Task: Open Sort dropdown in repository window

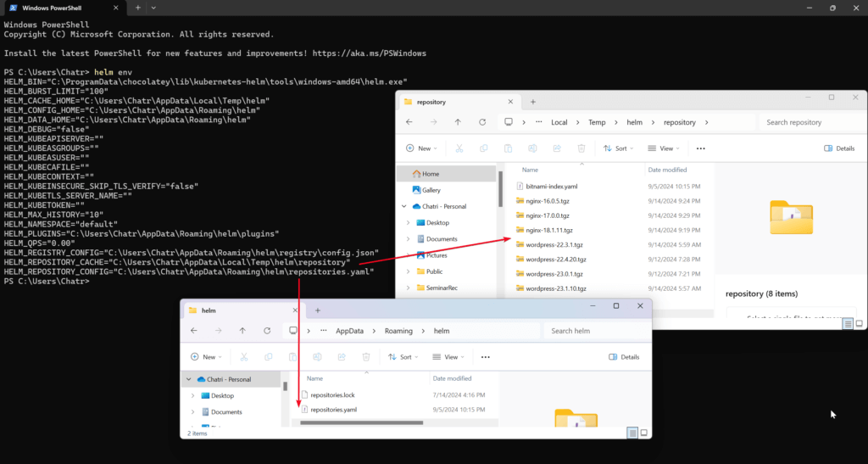Action: click(x=618, y=148)
